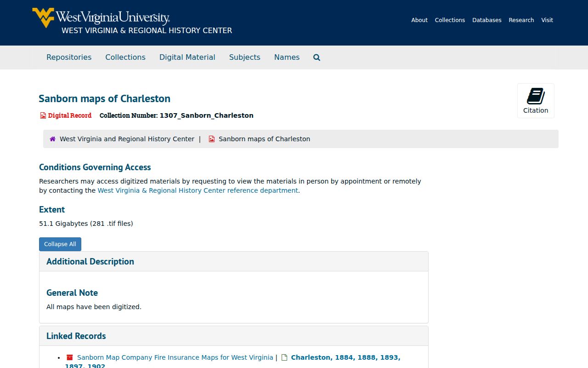
Task: Click the Collapse All button
Action: click(x=60, y=244)
